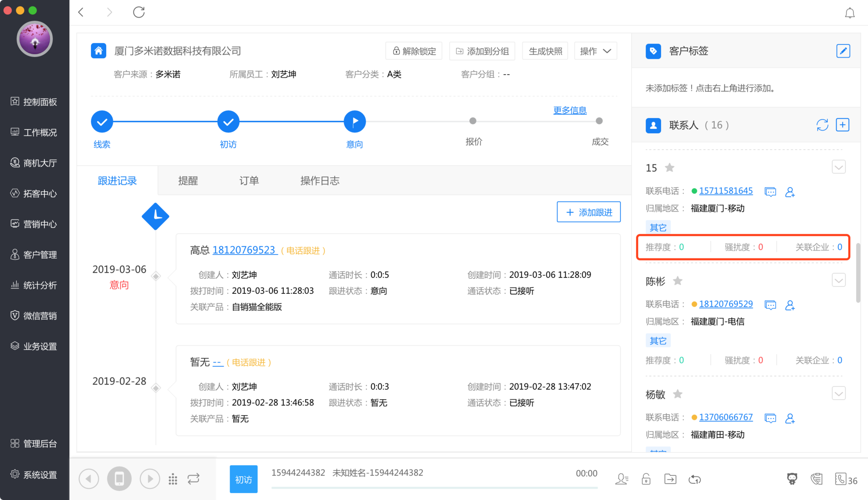Select the 初访 stage marker
868x500 pixels.
(228, 122)
